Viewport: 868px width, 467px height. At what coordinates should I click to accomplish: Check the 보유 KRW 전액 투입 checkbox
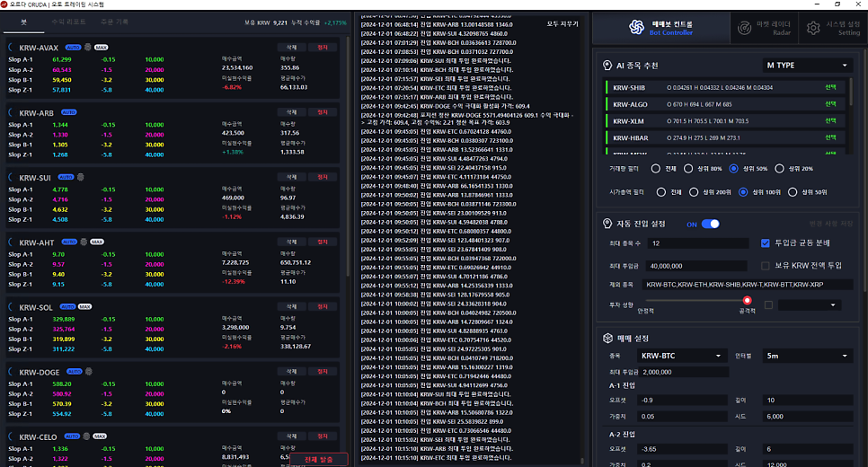coord(765,266)
